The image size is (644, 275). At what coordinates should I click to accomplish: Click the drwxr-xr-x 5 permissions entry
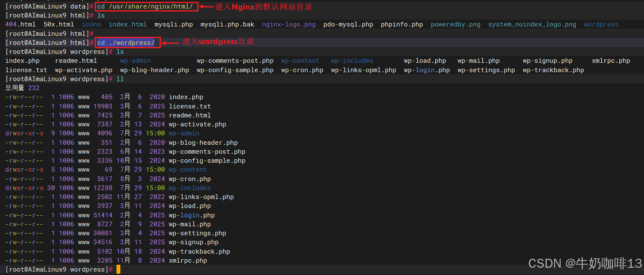30,170
